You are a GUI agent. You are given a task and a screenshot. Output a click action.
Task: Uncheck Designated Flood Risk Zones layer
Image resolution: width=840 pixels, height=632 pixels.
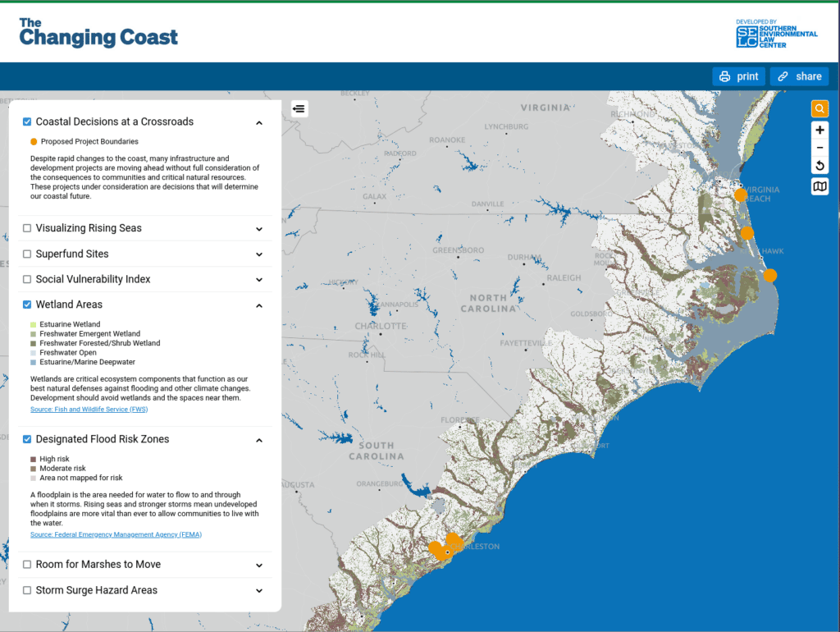click(27, 439)
